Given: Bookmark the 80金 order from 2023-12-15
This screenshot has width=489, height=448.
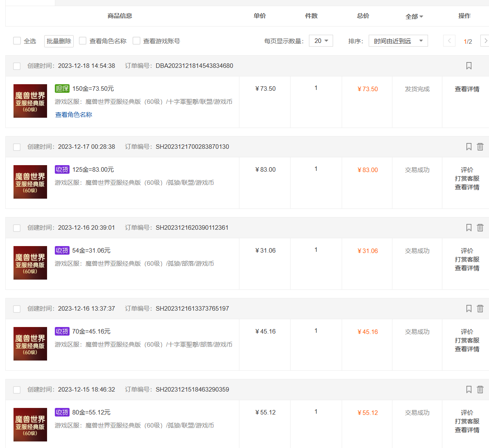Looking at the screenshot, I should [469, 389].
